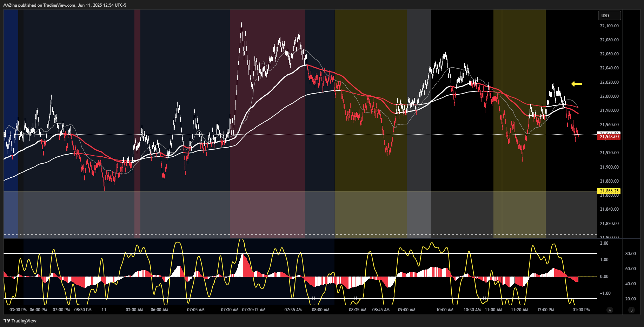Open the USD currency selector
This screenshot has height=327, width=644.
coord(609,15)
